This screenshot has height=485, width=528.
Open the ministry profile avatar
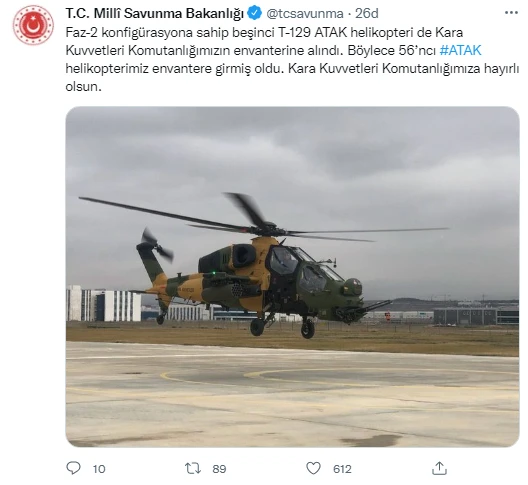[33, 25]
